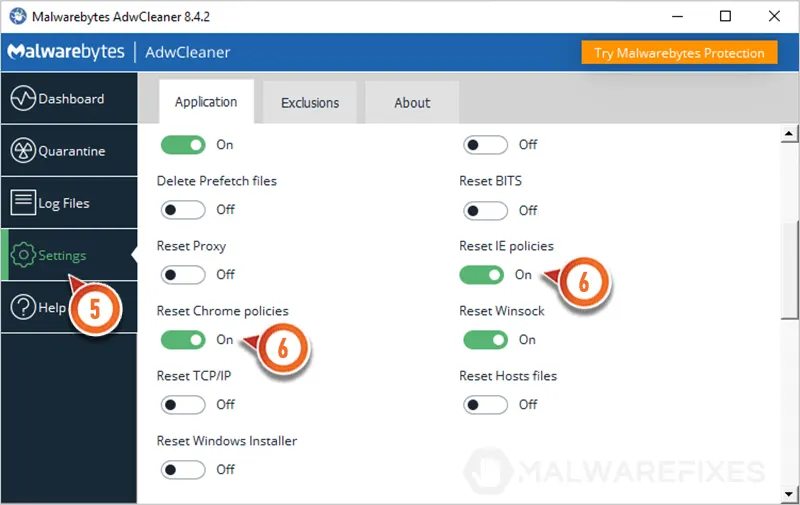Enable the Reset TCP/IP switch
The height and width of the screenshot is (505, 800).
183,405
